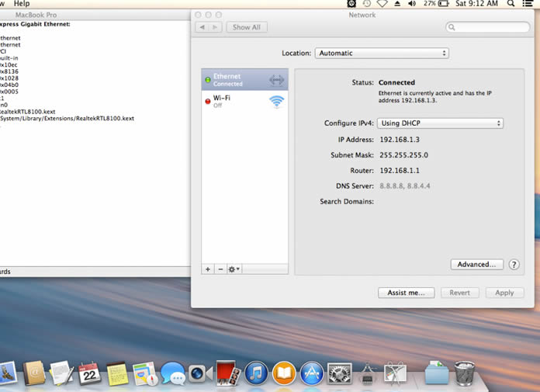Launch iTunes from the Dock
540x392 pixels.
tap(256, 373)
